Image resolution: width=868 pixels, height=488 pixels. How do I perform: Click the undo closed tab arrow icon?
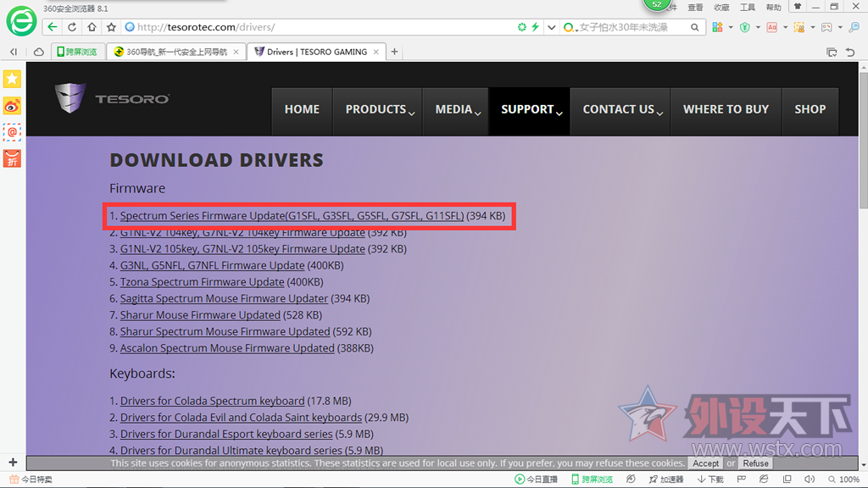click(850, 52)
